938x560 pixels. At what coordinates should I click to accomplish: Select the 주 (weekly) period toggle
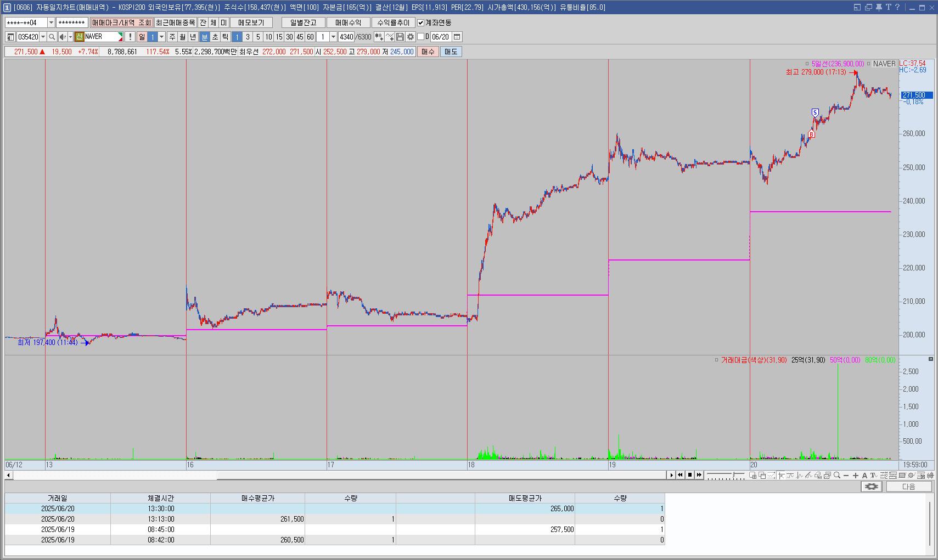click(x=172, y=37)
